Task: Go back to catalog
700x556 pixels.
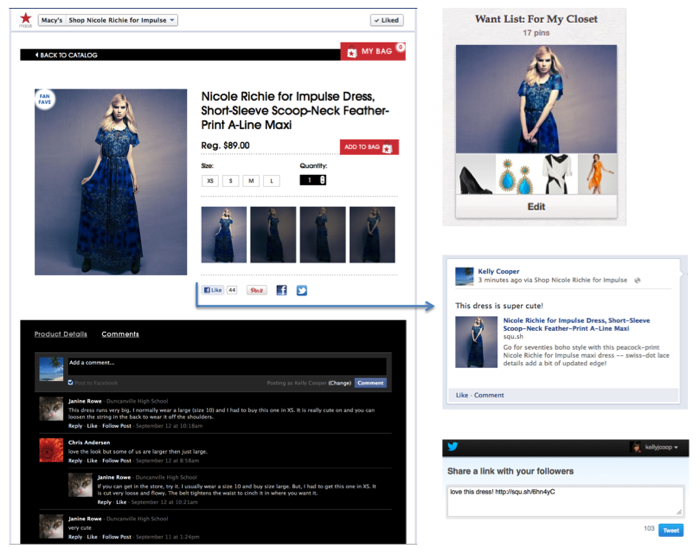Action: pos(67,55)
